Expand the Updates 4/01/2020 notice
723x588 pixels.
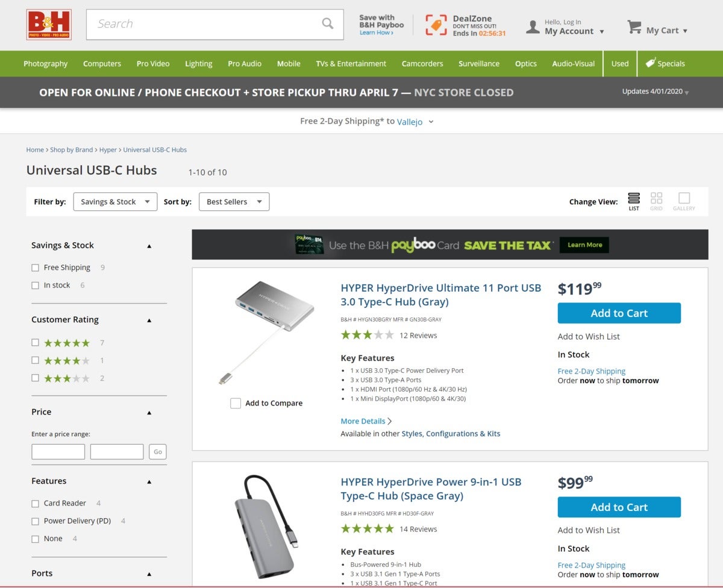click(656, 92)
